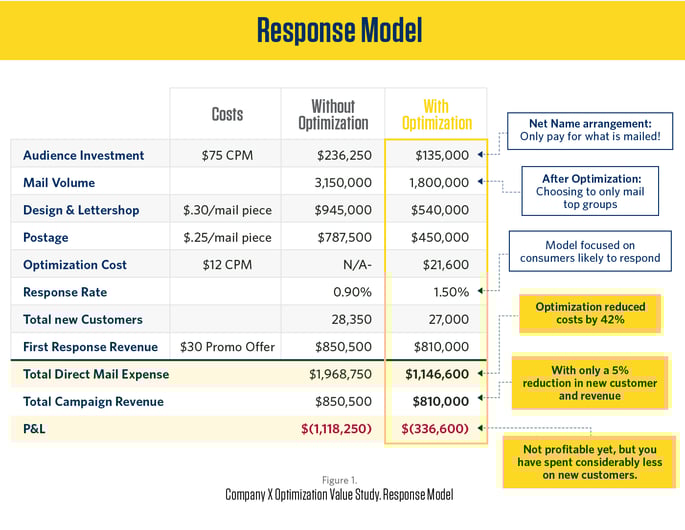
Task: Click the 'Net Name arrangement' callout box
Action: [x=590, y=131]
